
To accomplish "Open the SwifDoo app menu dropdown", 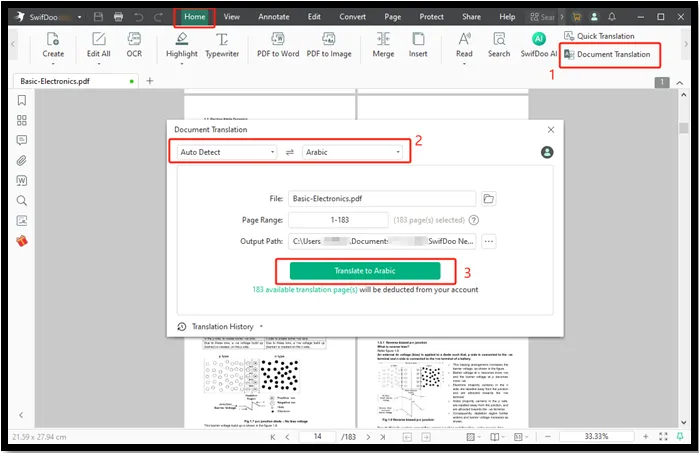I will click(x=79, y=17).
